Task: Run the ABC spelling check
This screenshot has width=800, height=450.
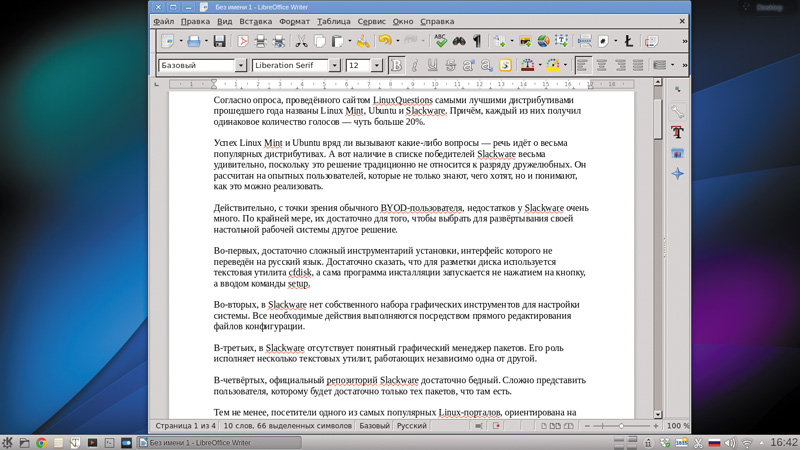Action: point(441,41)
